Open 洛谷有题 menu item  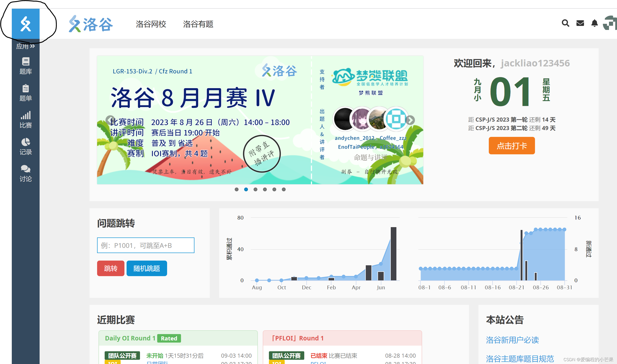[198, 24]
